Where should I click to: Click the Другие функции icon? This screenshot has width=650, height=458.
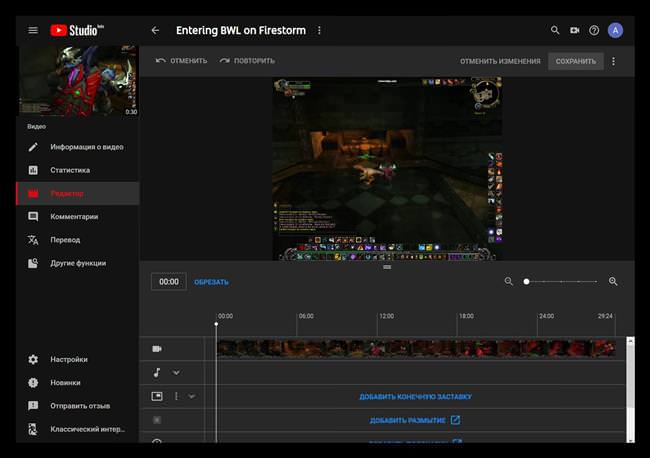click(x=33, y=263)
